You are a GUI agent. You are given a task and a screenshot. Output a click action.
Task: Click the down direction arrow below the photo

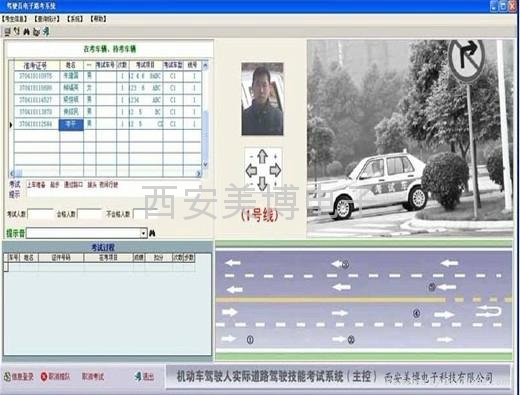262,184
